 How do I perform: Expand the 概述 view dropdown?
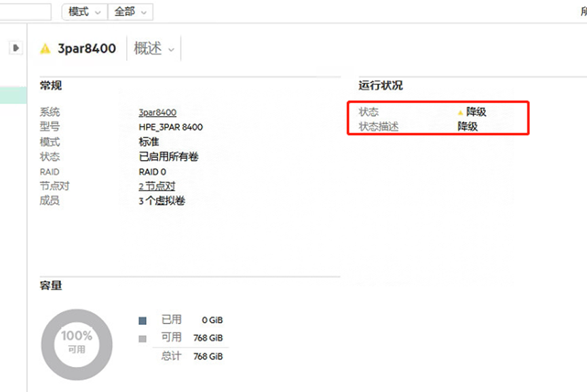[x=154, y=48]
